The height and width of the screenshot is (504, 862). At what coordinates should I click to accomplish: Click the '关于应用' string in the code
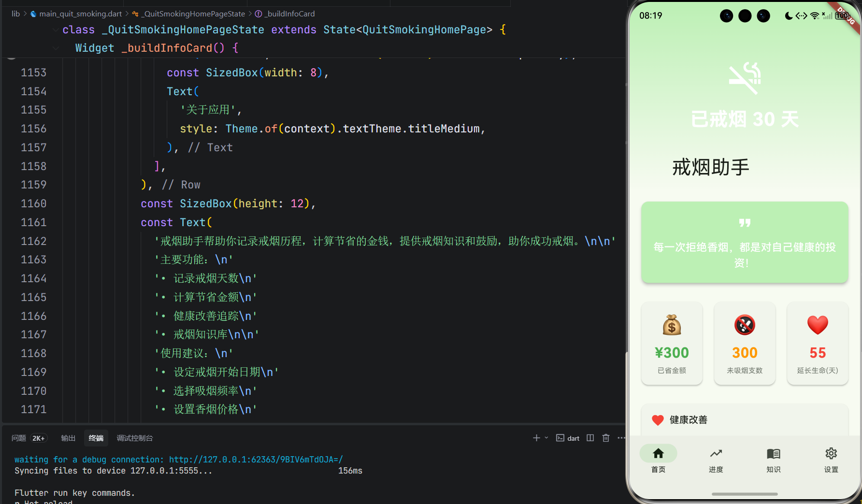(208, 110)
